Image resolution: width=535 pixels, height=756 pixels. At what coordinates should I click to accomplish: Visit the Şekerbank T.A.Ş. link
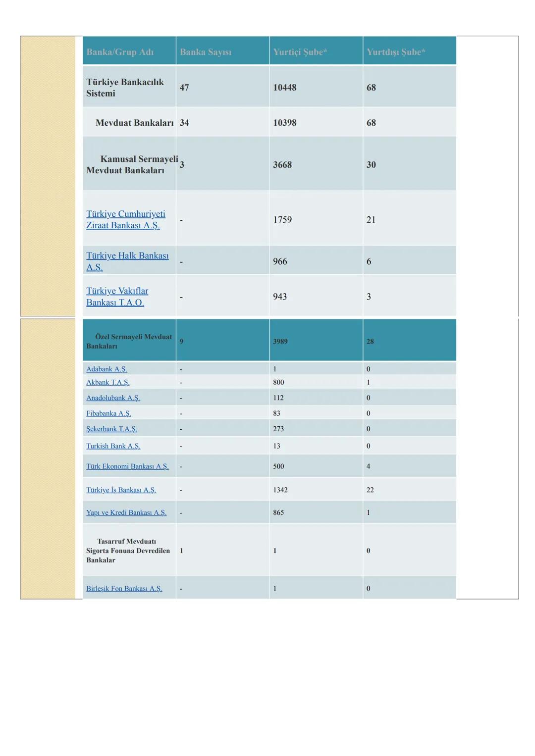(111, 429)
